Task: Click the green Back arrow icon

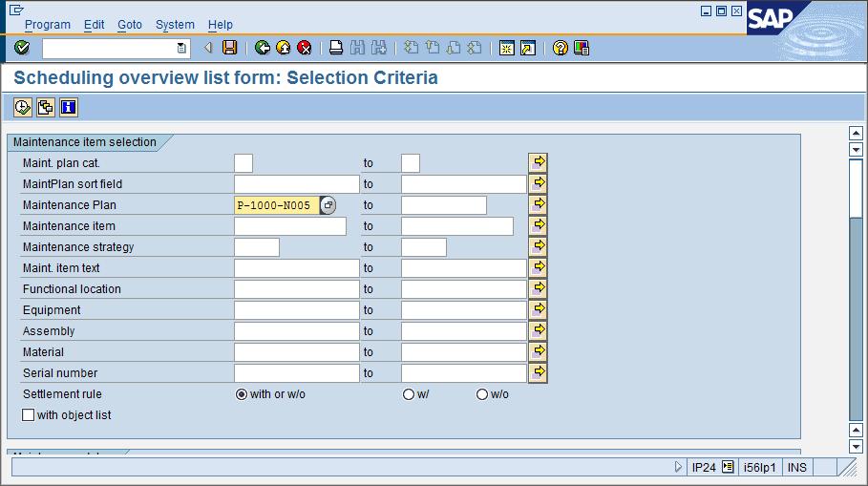Action: click(263, 48)
